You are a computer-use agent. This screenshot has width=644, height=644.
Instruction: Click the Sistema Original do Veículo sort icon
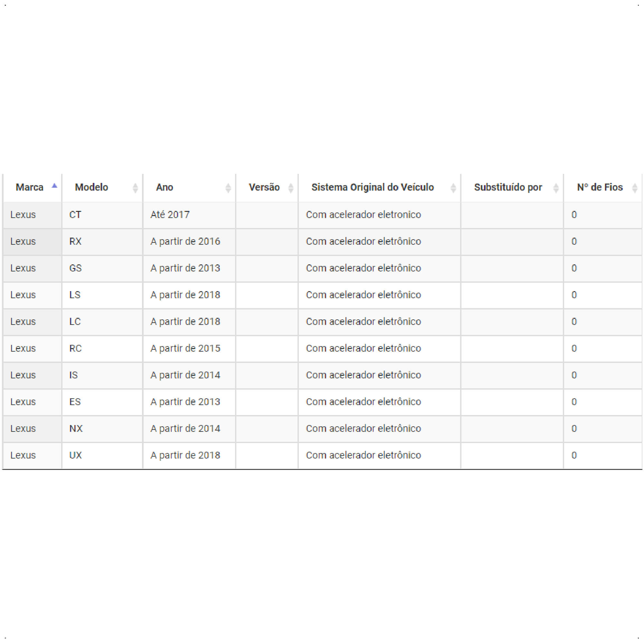point(453,188)
